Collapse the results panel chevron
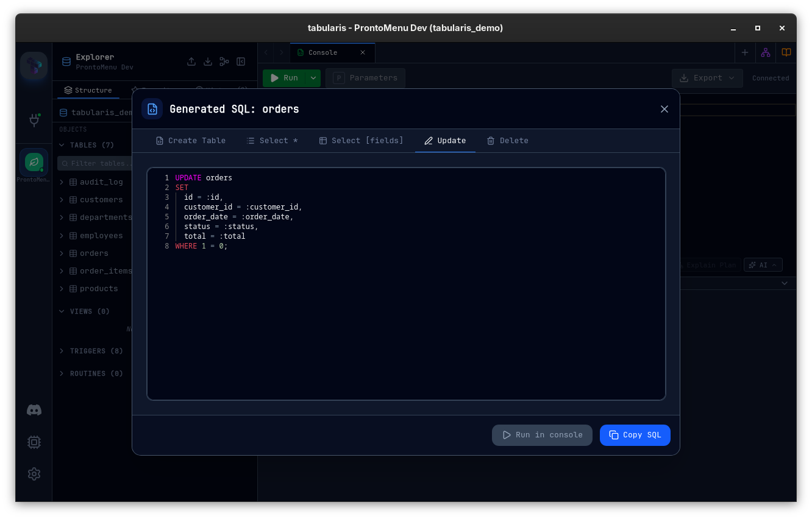 point(785,283)
